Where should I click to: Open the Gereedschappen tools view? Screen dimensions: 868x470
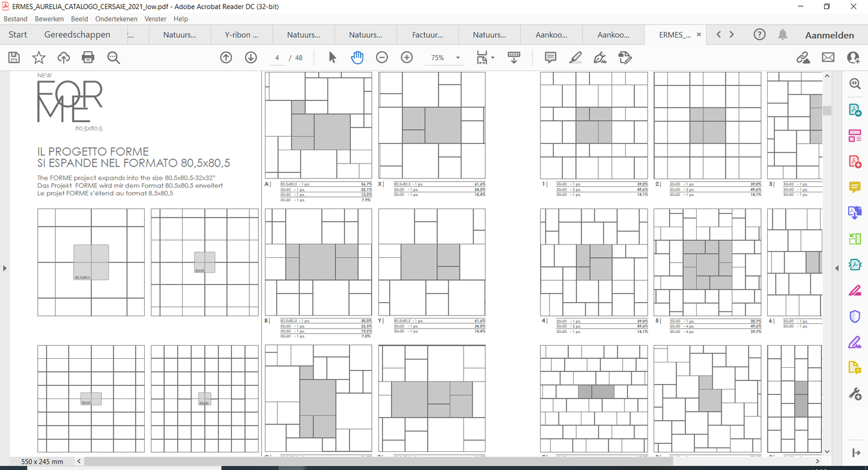tap(77, 35)
